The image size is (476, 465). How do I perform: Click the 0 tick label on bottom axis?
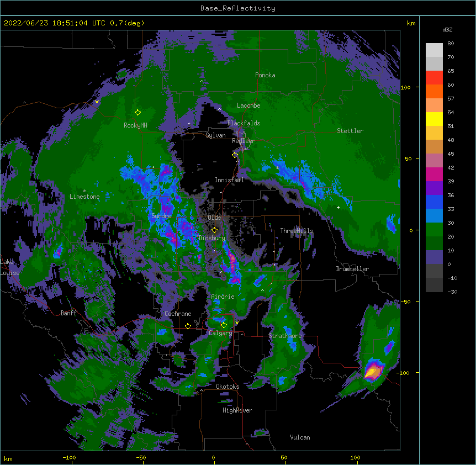[213, 457]
